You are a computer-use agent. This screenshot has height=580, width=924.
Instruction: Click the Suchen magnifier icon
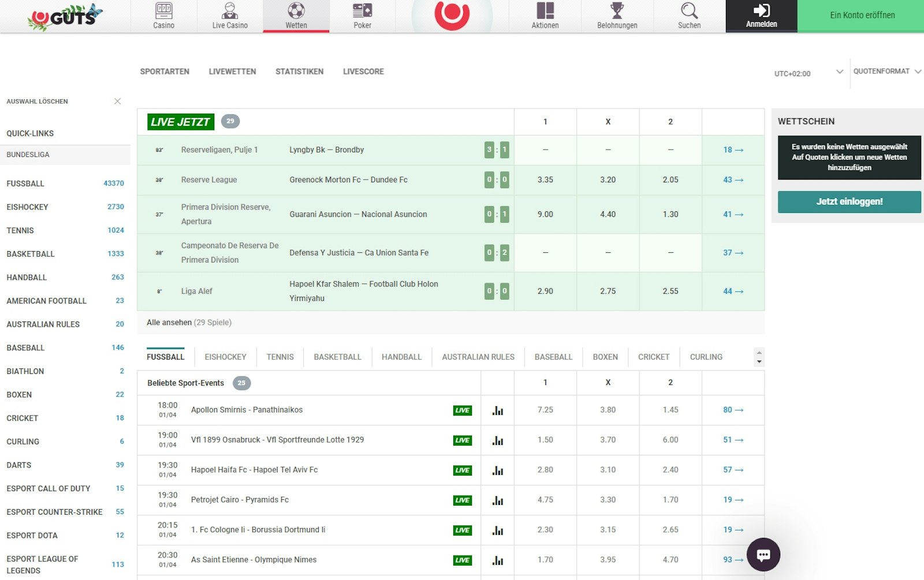[689, 11]
